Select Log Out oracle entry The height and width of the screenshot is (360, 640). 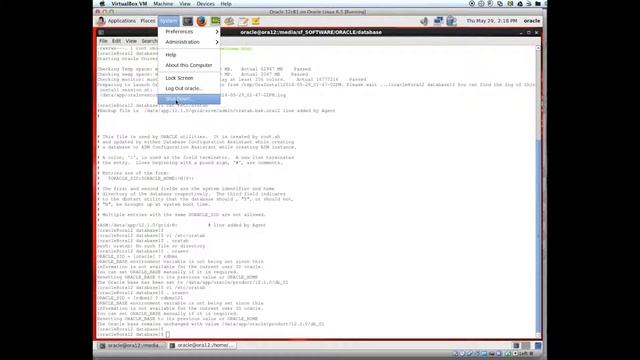(189, 89)
